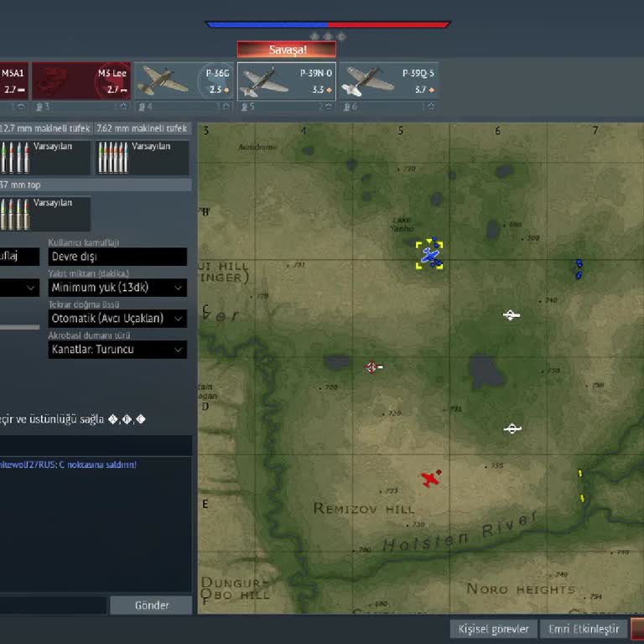644x644 pixels.
Task: Open Kişisel görevler
Action: (x=493, y=629)
